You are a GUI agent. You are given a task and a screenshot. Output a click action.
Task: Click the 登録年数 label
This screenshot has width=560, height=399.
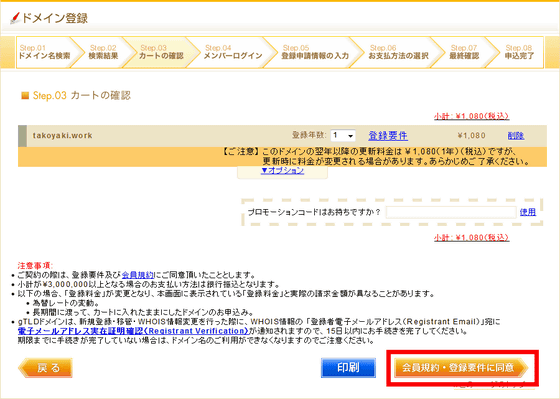[309, 135]
